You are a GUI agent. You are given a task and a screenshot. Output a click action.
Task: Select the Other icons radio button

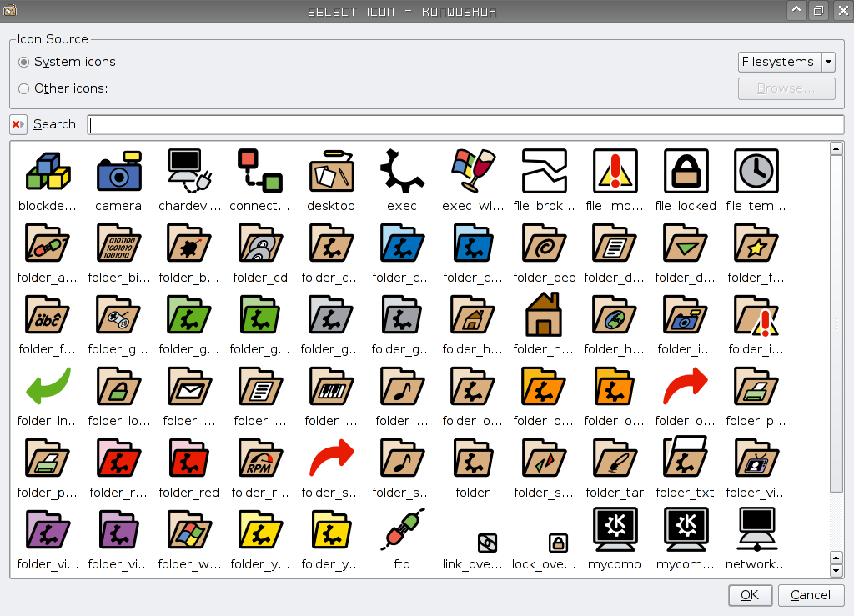click(23, 88)
